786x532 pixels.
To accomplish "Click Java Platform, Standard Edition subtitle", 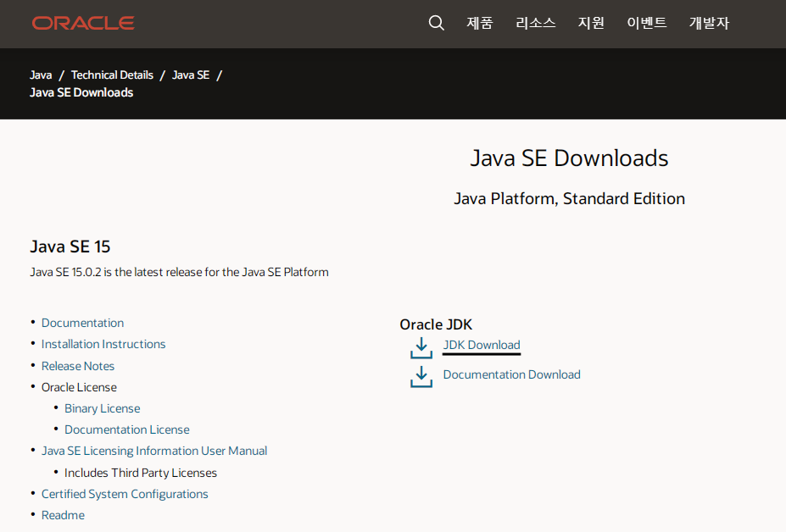I will 570,199.
